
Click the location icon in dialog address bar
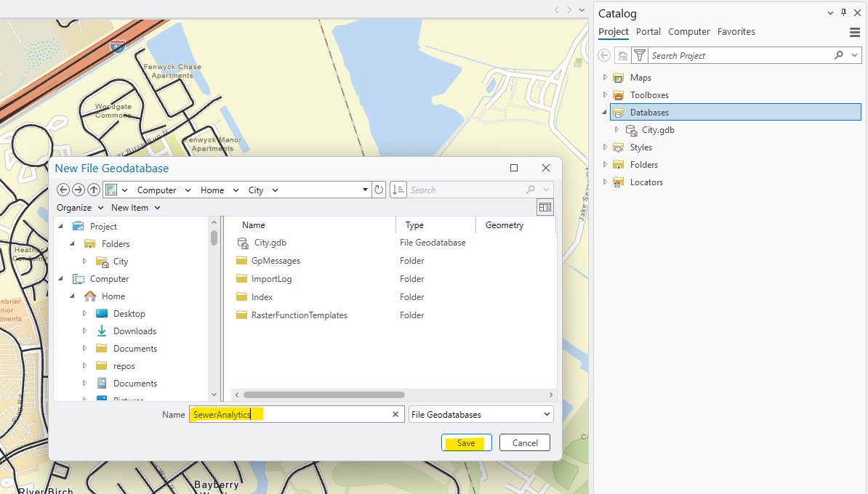click(111, 190)
